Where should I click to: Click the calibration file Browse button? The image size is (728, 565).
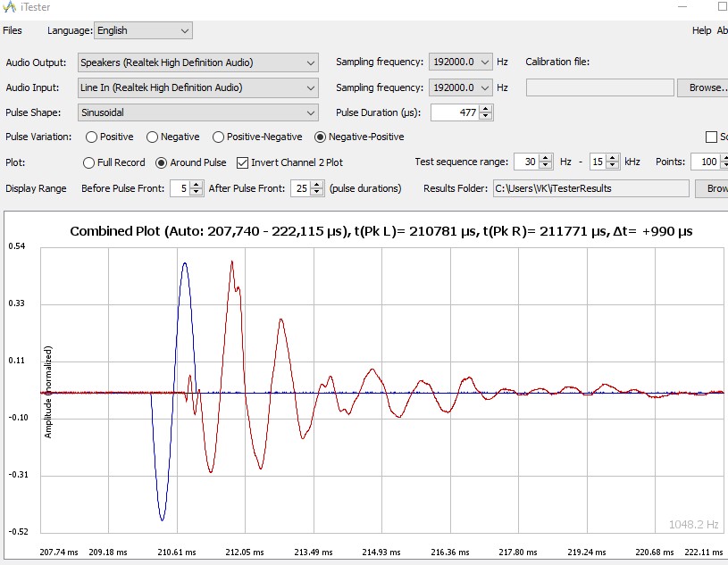coord(703,87)
